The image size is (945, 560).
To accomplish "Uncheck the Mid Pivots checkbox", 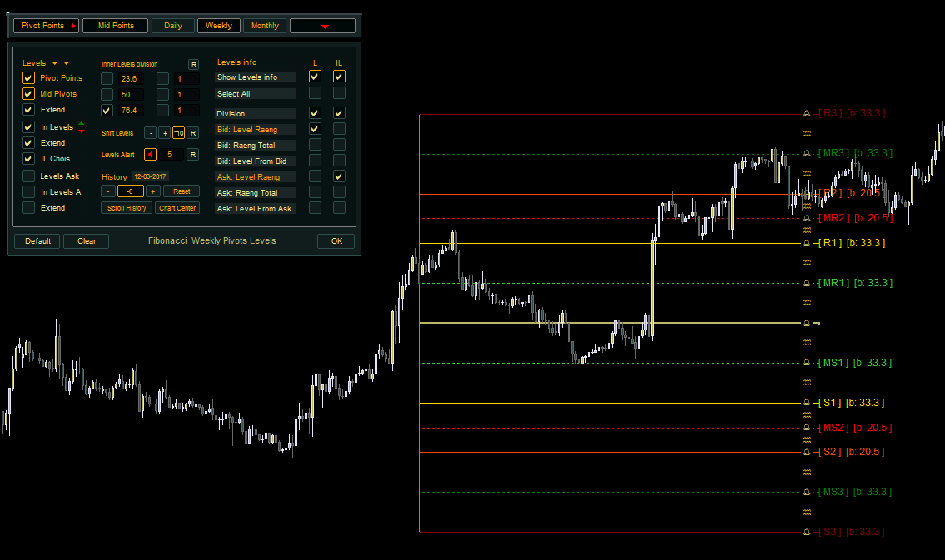I will click(x=28, y=94).
